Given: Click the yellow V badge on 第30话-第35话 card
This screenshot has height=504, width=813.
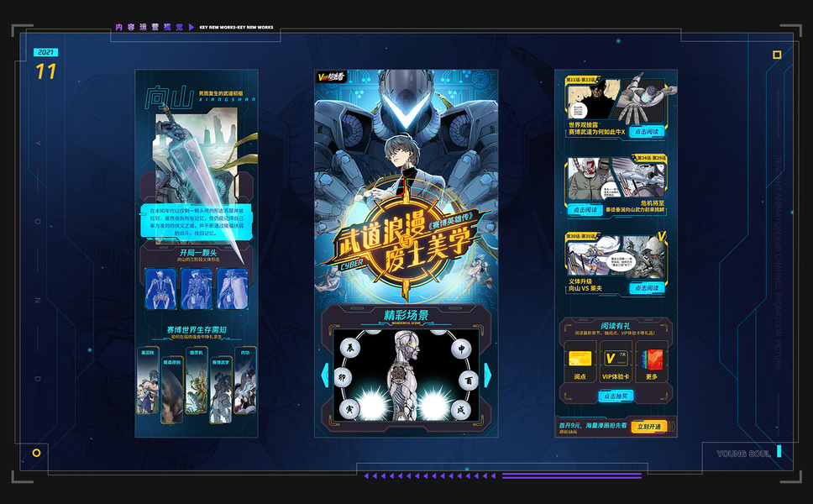Looking at the screenshot, I should click(660, 237).
